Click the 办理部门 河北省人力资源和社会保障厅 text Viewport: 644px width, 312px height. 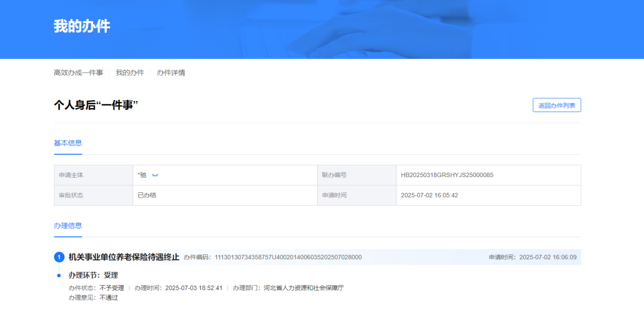(x=303, y=288)
